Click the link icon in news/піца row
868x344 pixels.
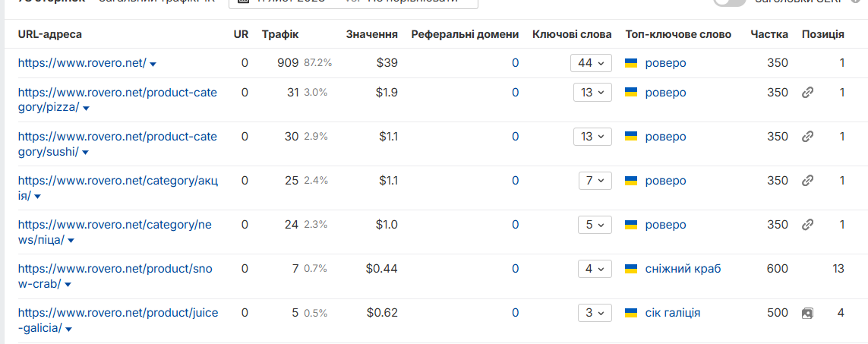(807, 225)
